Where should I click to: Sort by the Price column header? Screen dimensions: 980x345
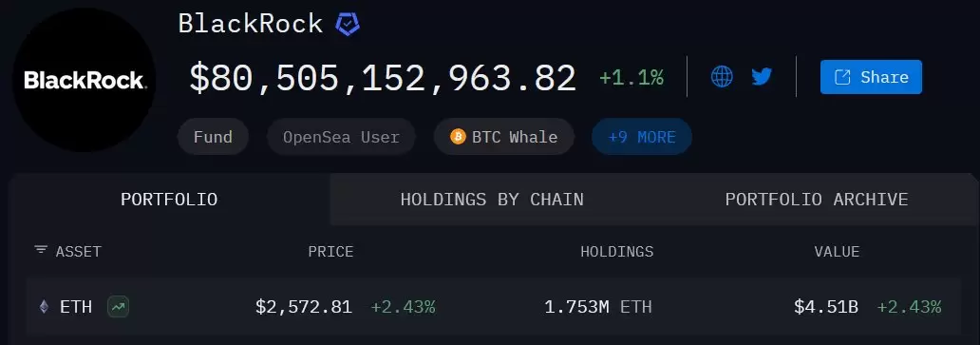point(330,252)
